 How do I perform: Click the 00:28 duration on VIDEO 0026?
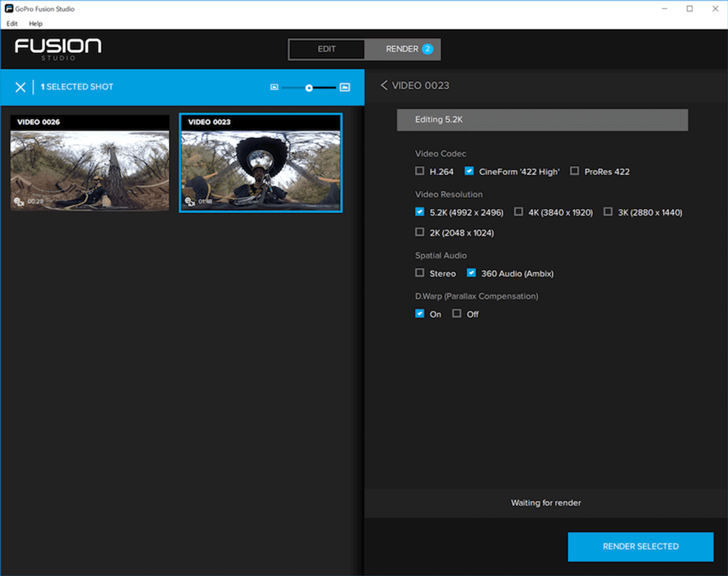[x=36, y=202]
